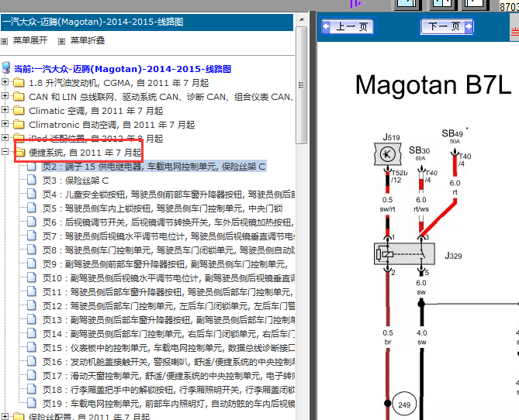Open 页12：驾驶员侧后部车门控制单元
Screen dimensions: 519x420
coord(168,306)
